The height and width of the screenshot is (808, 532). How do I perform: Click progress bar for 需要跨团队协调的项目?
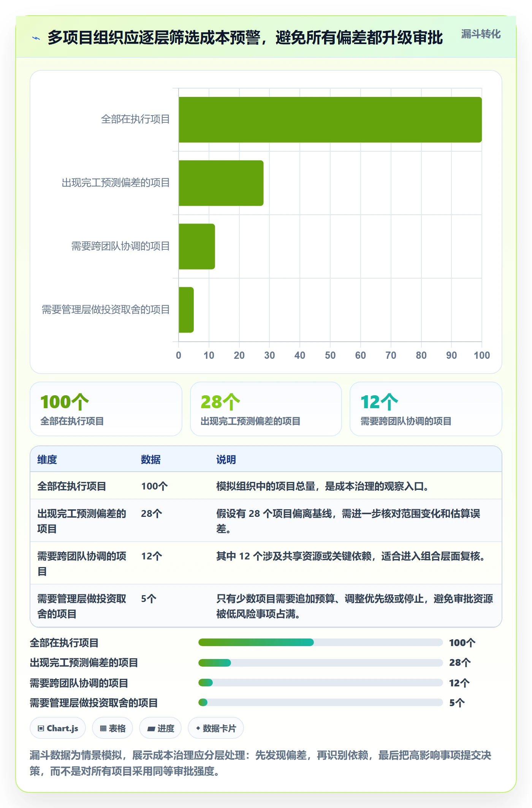321,683
